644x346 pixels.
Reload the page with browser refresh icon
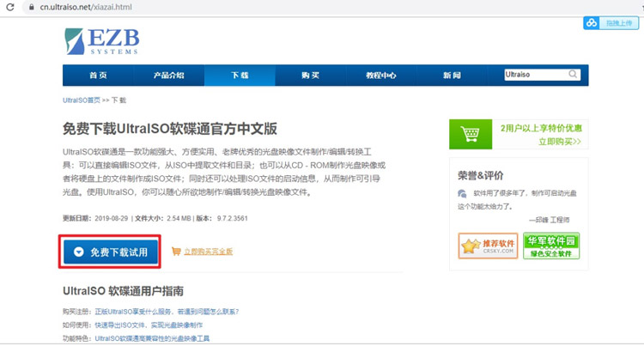(10, 7)
